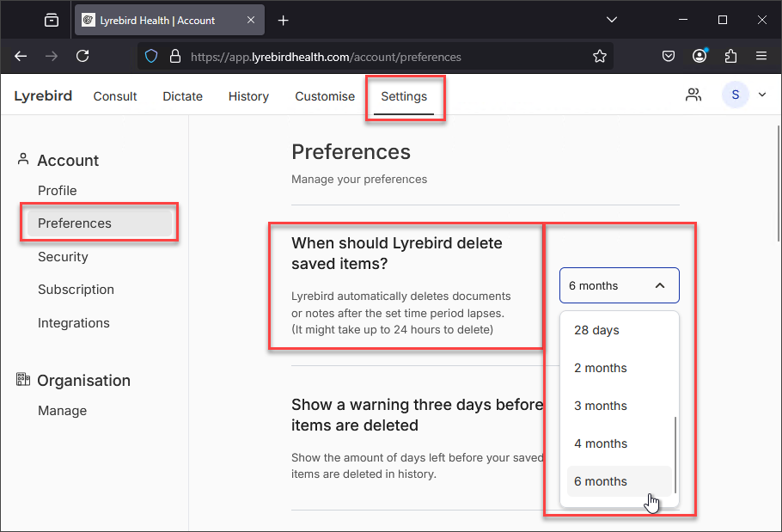Reload the page with the refresh icon
This screenshot has height=532, width=782.
(82, 57)
